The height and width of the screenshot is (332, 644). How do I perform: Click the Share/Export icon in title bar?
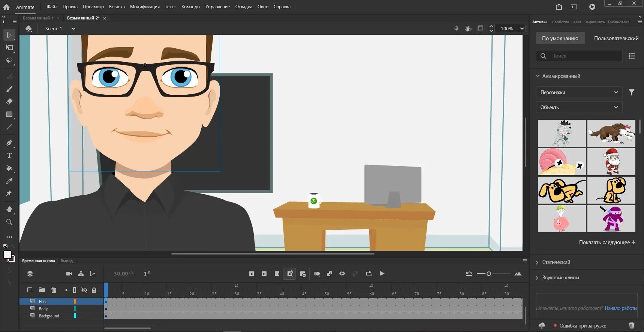pyautogui.click(x=559, y=7)
